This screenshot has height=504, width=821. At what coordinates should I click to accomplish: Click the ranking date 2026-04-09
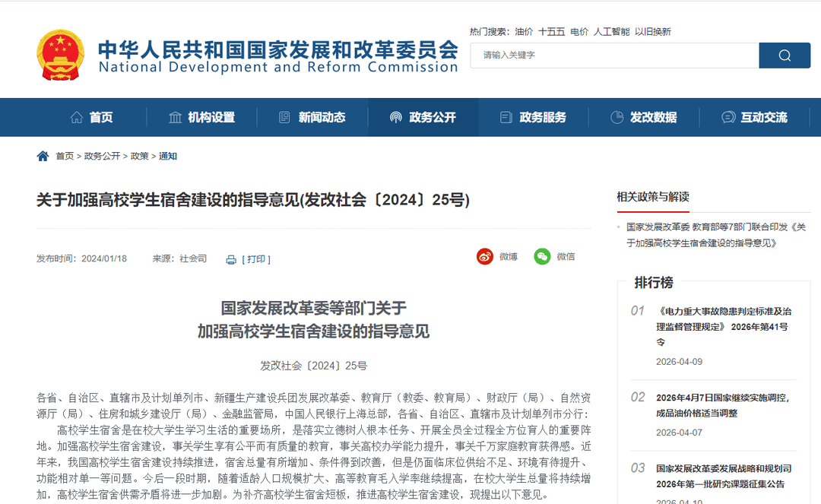(679, 362)
